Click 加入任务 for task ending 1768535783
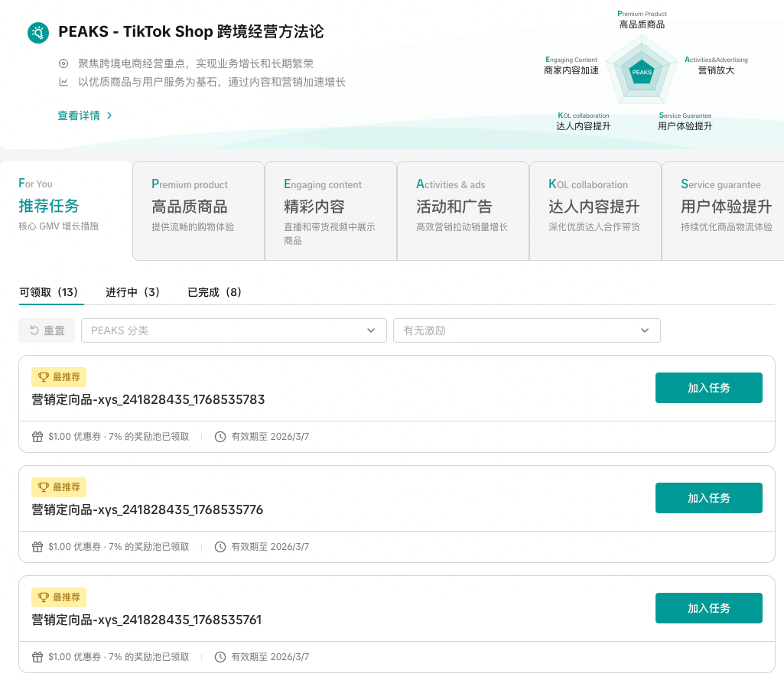784x680 pixels. [708, 388]
